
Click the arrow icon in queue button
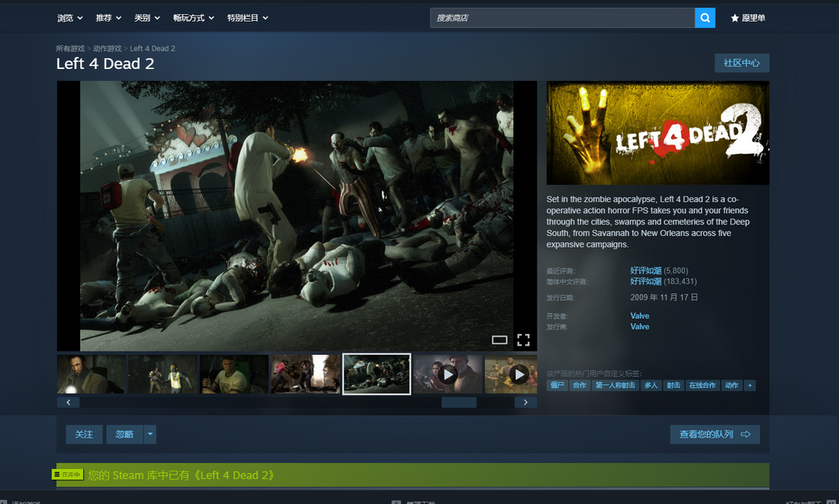click(x=745, y=434)
